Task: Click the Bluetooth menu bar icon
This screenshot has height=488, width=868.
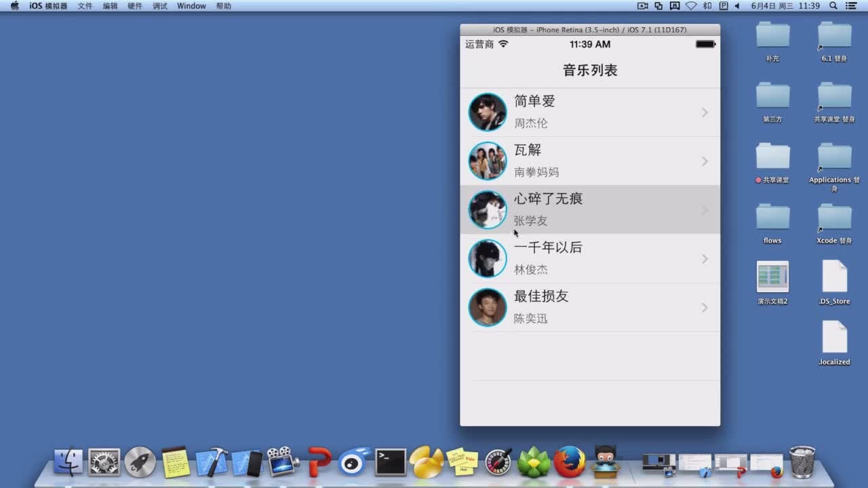Action: pyautogui.click(x=707, y=6)
